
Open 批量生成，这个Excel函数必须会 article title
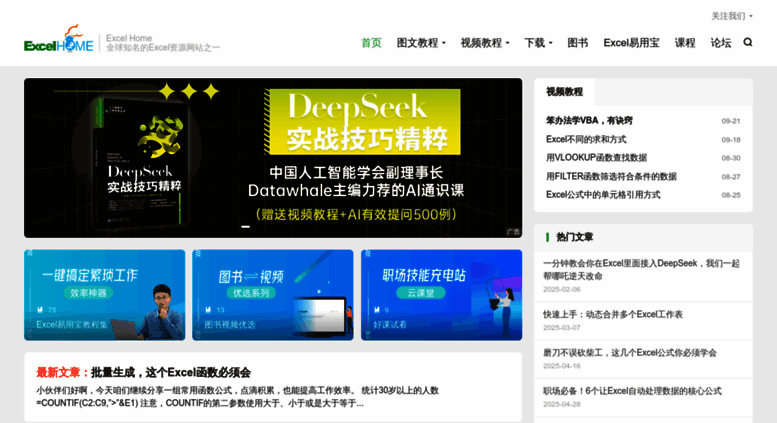(x=170, y=372)
